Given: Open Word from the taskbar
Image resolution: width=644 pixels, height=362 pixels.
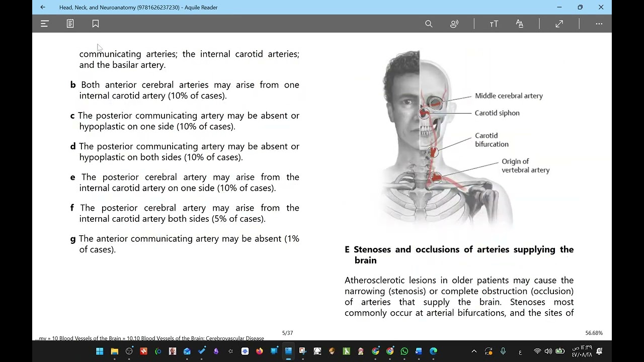Looking at the screenshot, I should tap(419, 351).
